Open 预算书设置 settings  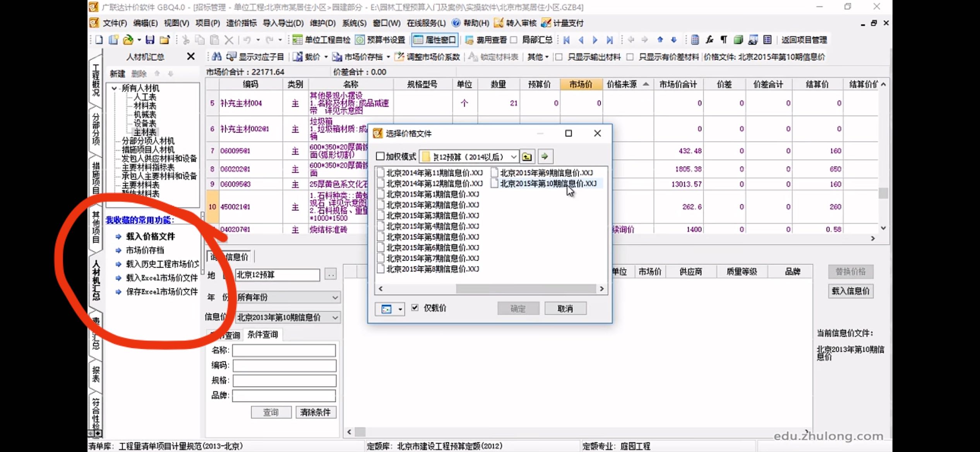point(380,39)
